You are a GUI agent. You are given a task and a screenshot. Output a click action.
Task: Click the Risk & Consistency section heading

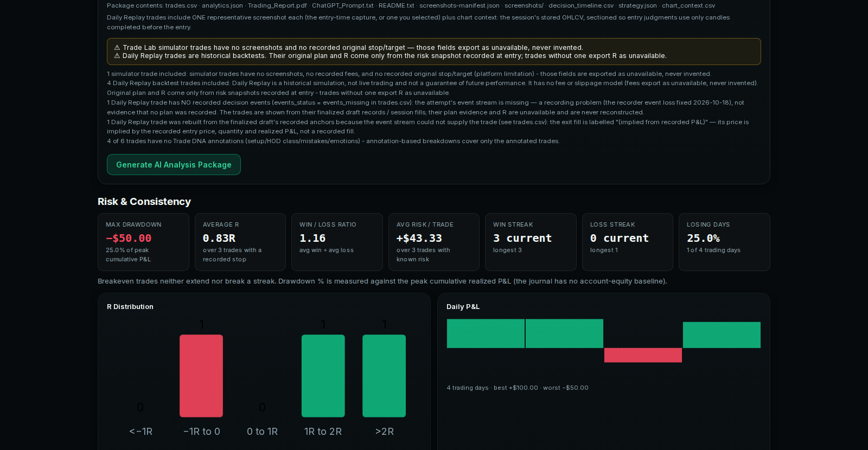tap(144, 202)
